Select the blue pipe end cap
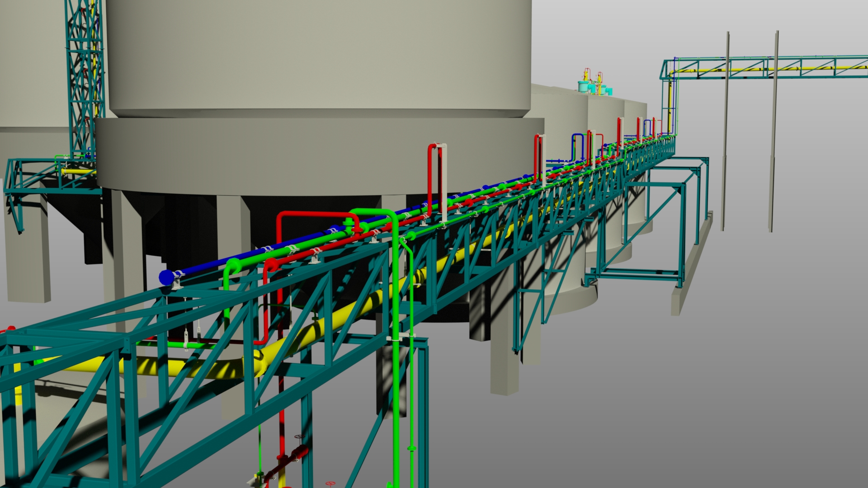 (x=166, y=277)
